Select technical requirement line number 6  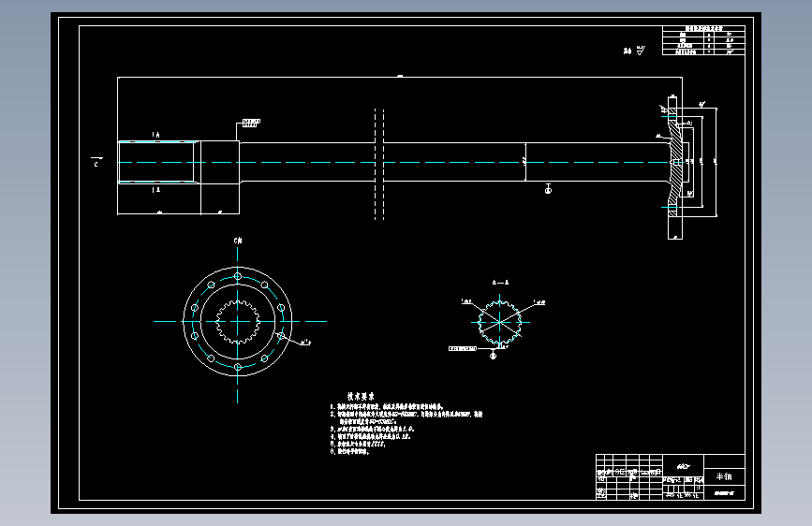349,451
